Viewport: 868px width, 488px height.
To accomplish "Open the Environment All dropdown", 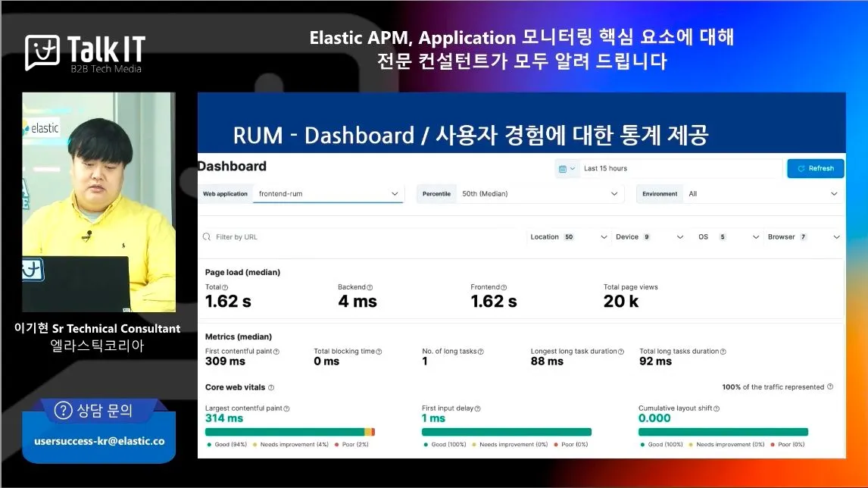I will pos(763,194).
